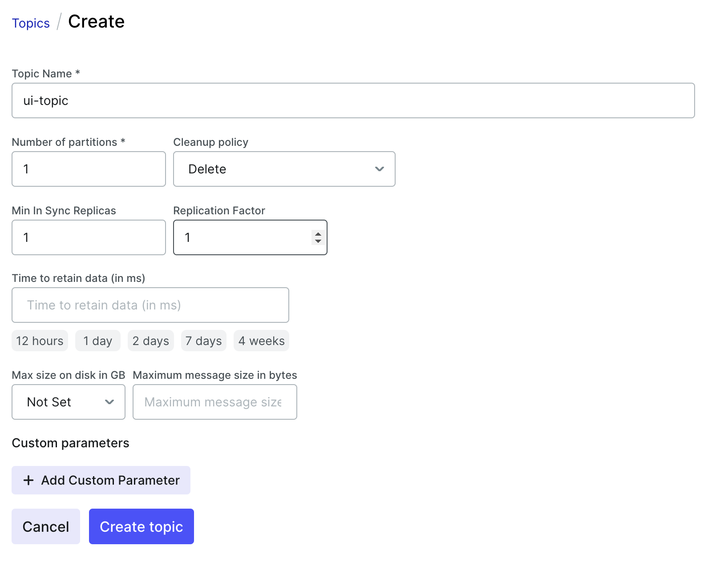Pick the 7 days retention preset
Viewport: 728px width, 562px height.
[x=204, y=341]
